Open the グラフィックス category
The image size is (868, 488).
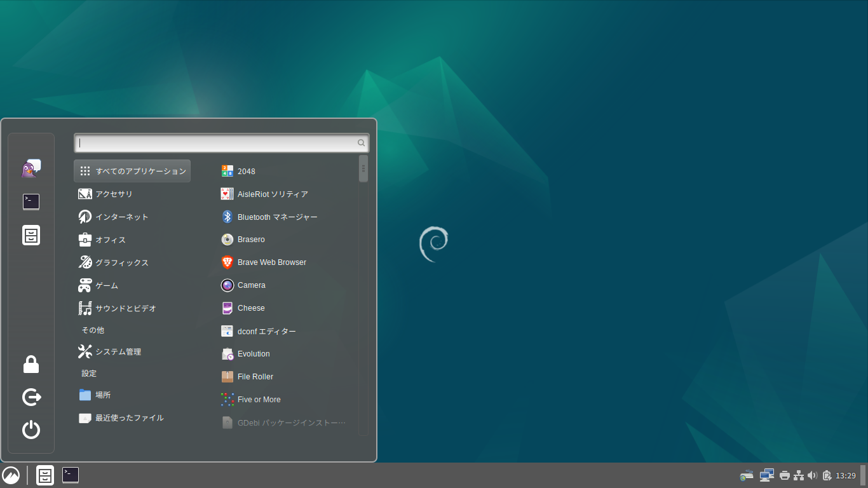[x=121, y=262]
